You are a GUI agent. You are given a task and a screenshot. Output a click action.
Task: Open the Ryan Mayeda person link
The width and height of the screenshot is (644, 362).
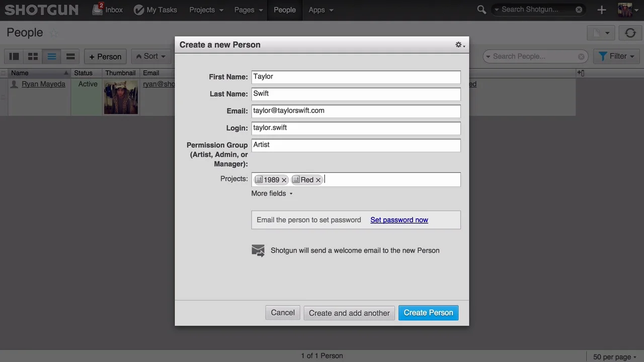pos(43,84)
